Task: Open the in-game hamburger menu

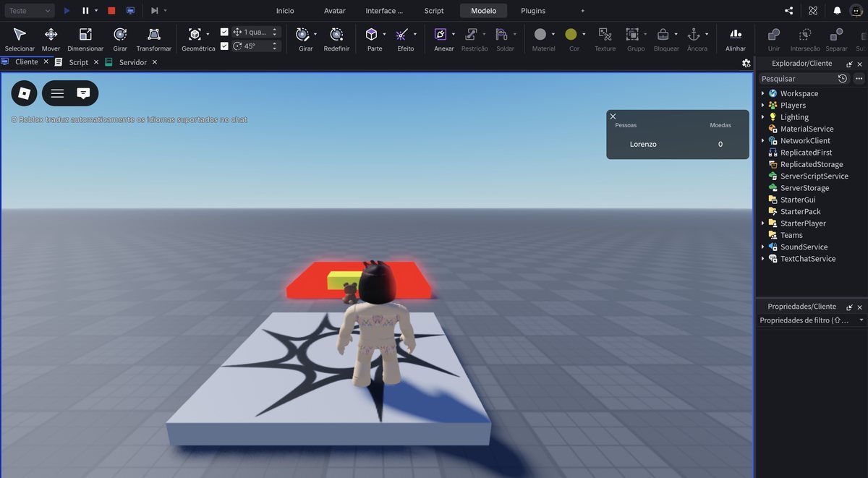Action: [x=57, y=93]
